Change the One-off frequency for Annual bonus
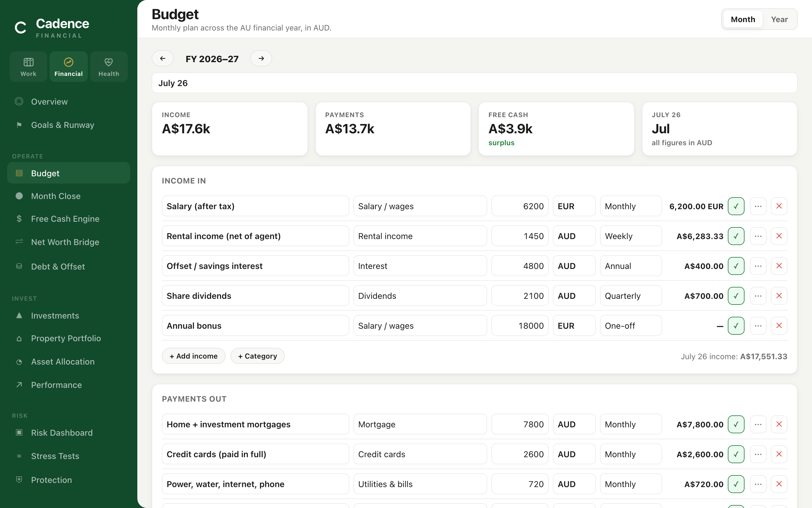 click(631, 325)
